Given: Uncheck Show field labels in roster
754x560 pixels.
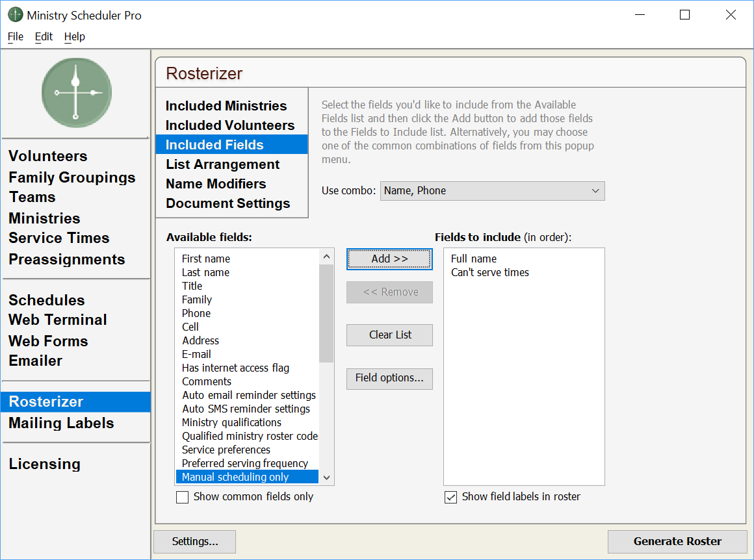Looking at the screenshot, I should pos(450,497).
